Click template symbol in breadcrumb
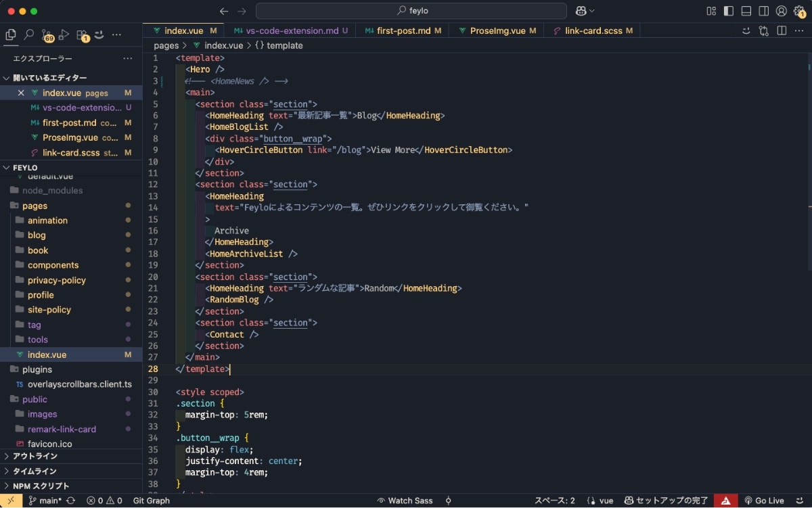The height and width of the screenshot is (508, 812). click(279, 45)
